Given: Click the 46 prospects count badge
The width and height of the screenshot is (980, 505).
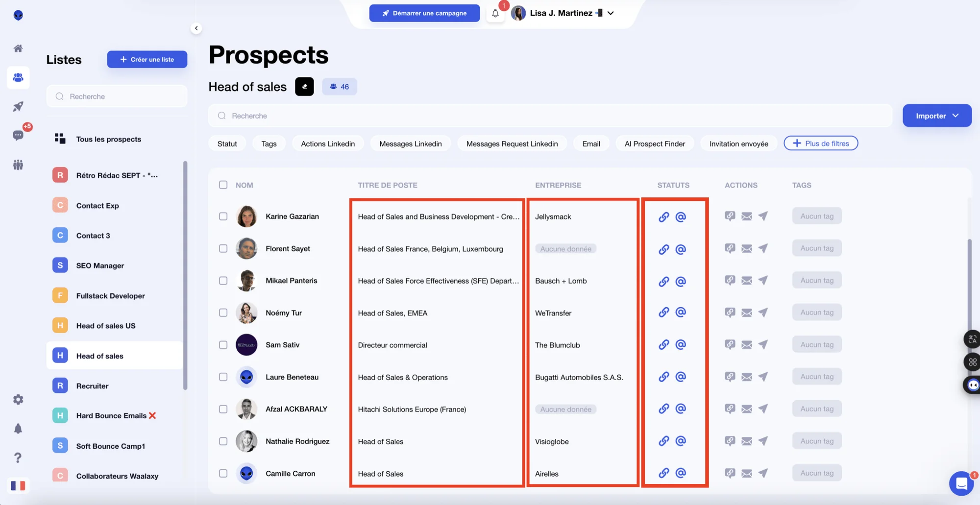Looking at the screenshot, I should coord(340,87).
